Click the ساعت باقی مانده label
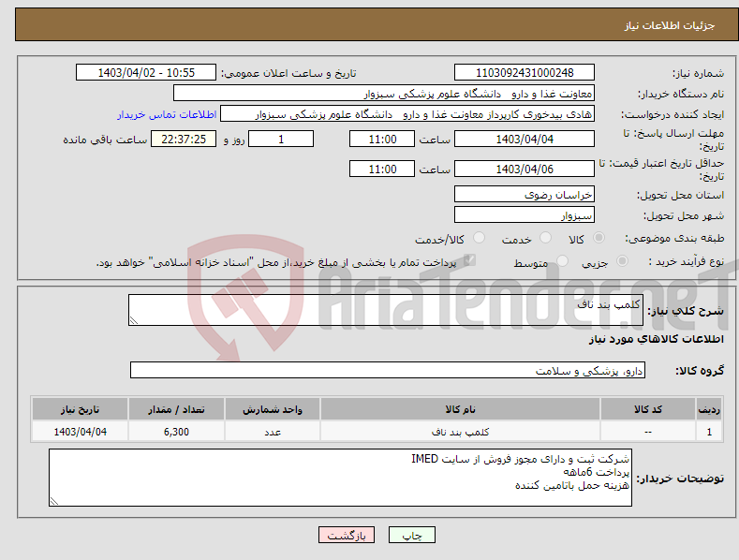The image size is (739, 560). [x=105, y=140]
